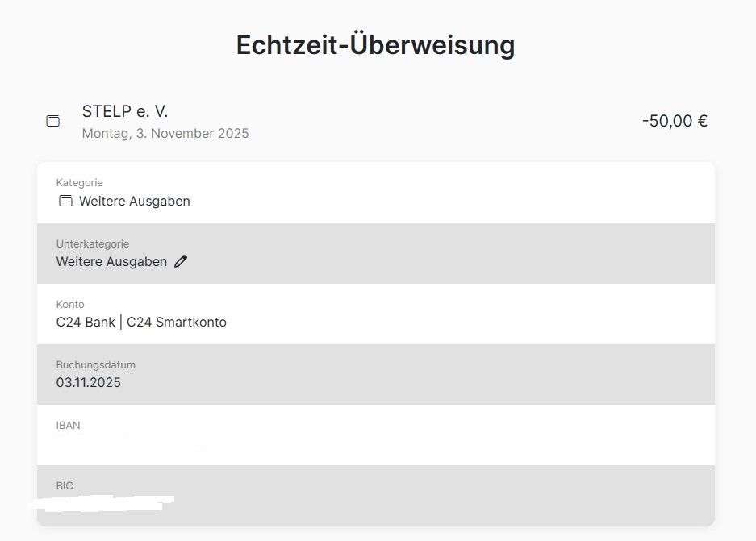Click the Unterkategorie label
Image resolution: width=756 pixels, height=541 pixels.
tap(93, 243)
